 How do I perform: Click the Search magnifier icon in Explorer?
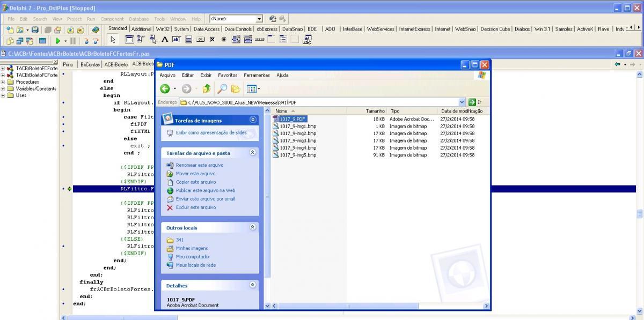point(222,89)
